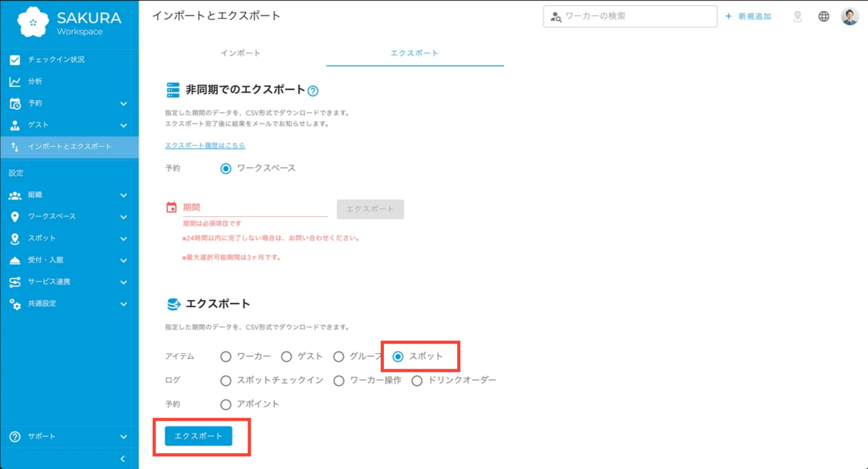Click the blue エクスポート button at bottom
Image resolution: width=868 pixels, height=469 pixels.
tap(200, 436)
